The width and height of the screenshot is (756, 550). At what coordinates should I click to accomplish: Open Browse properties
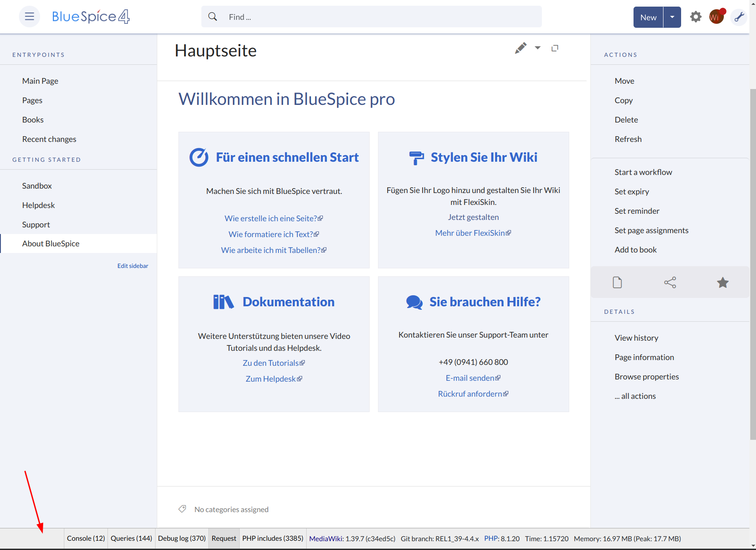646,377
